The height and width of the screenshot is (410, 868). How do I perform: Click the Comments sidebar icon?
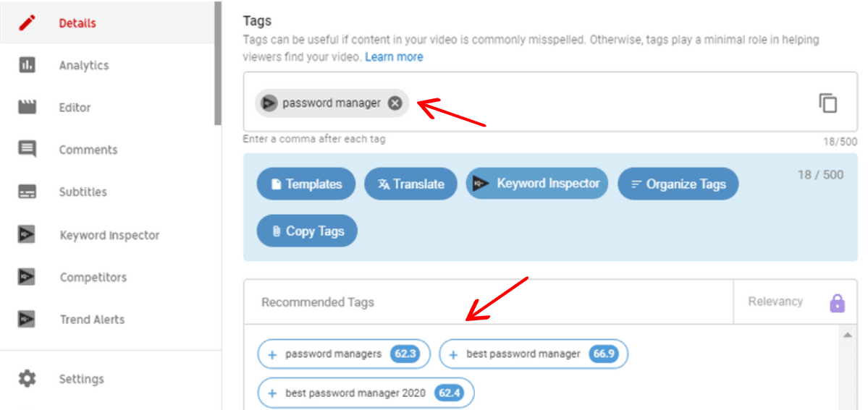(x=27, y=150)
